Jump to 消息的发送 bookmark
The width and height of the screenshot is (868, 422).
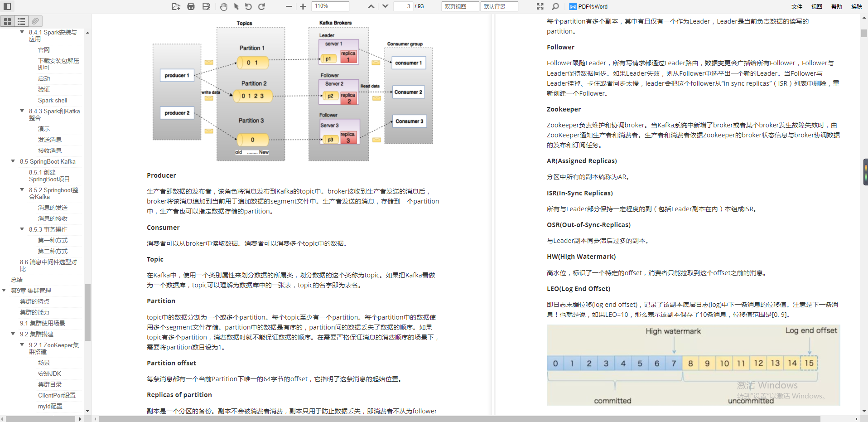click(x=53, y=208)
